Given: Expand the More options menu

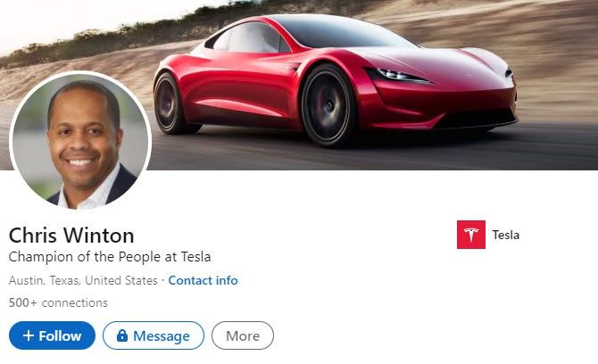Looking at the screenshot, I should [243, 335].
